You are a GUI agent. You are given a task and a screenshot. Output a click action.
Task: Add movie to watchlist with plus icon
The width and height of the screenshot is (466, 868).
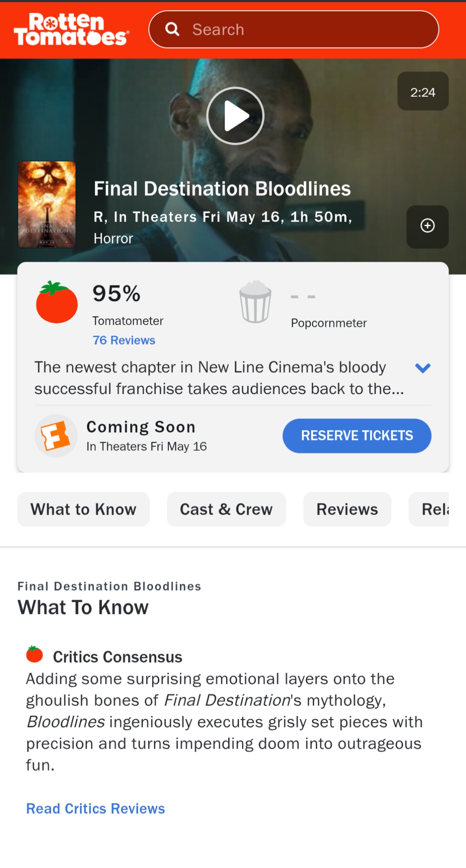(x=427, y=226)
